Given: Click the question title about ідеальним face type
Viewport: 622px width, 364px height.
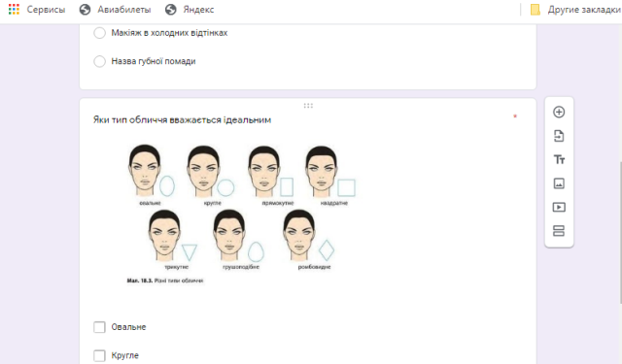Looking at the screenshot, I should [x=182, y=120].
